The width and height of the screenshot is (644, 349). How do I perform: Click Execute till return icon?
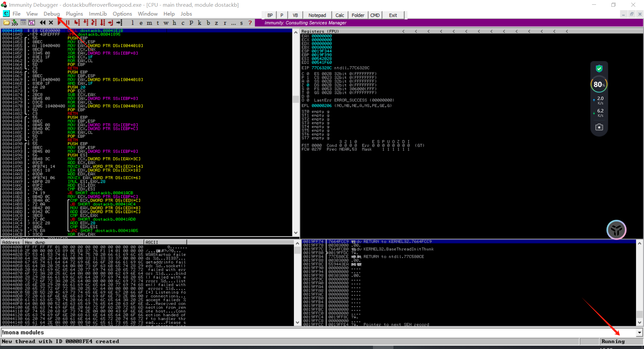point(111,23)
